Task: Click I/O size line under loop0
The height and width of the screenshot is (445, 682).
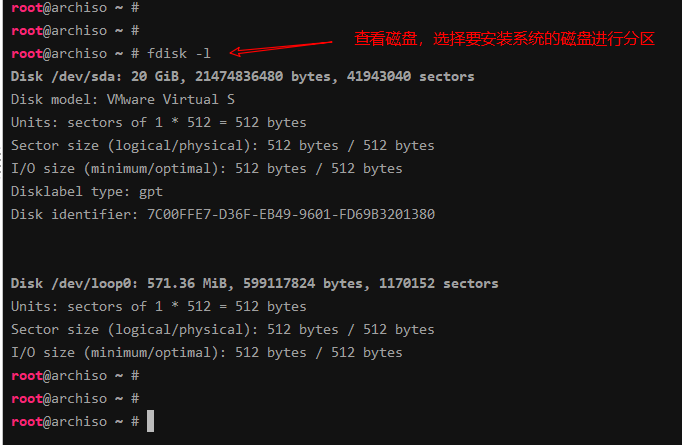Action: pyautogui.click(x=207, y=353)
